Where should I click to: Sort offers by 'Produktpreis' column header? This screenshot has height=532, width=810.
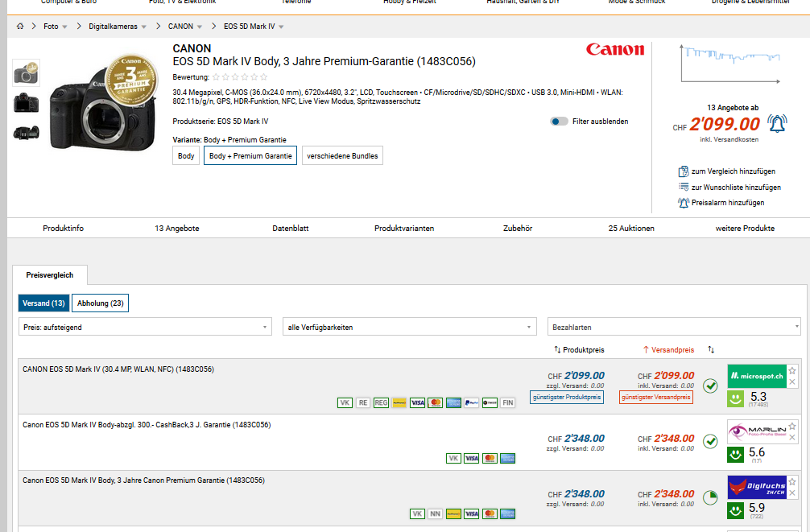(x=579, y=350)
